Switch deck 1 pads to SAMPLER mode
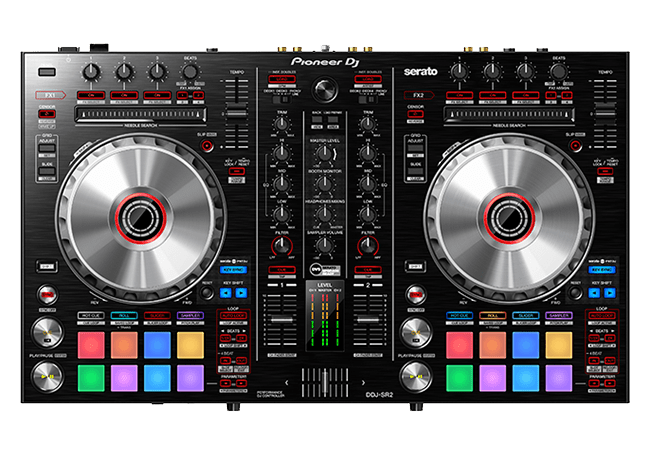The height and width of the screenshot is (460, 650). tap(190, 316)
